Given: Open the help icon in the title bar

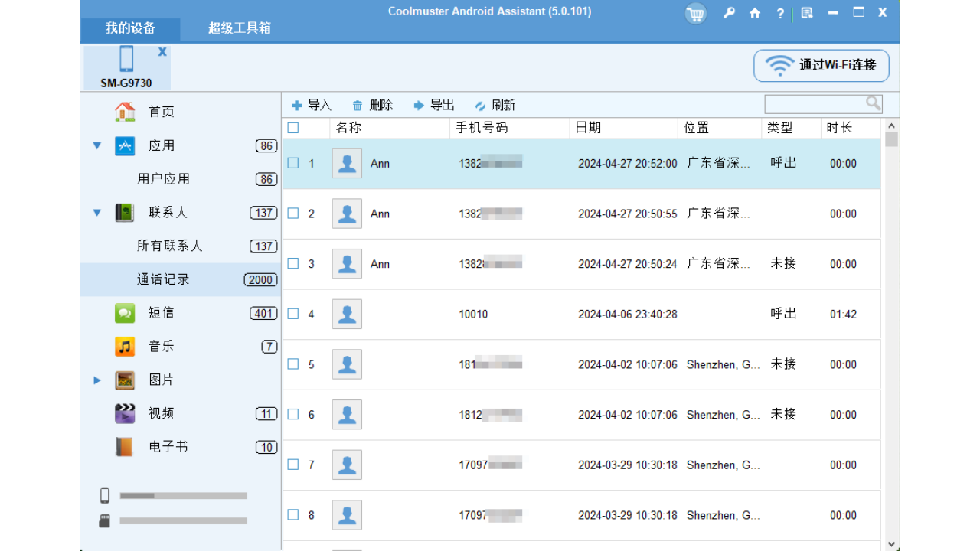Looking at the screenshot, I should point(779,13).
